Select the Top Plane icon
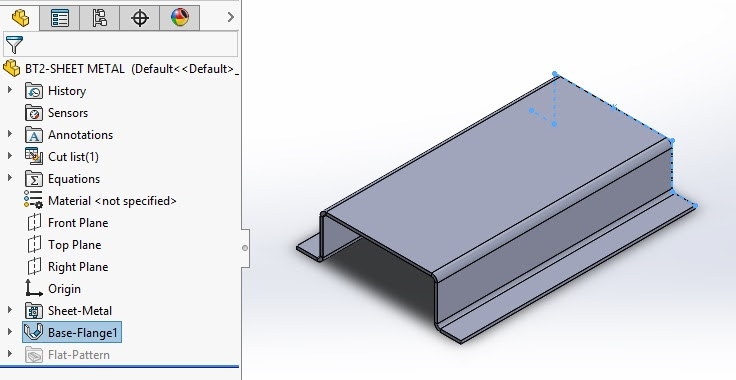 (34, 244)
